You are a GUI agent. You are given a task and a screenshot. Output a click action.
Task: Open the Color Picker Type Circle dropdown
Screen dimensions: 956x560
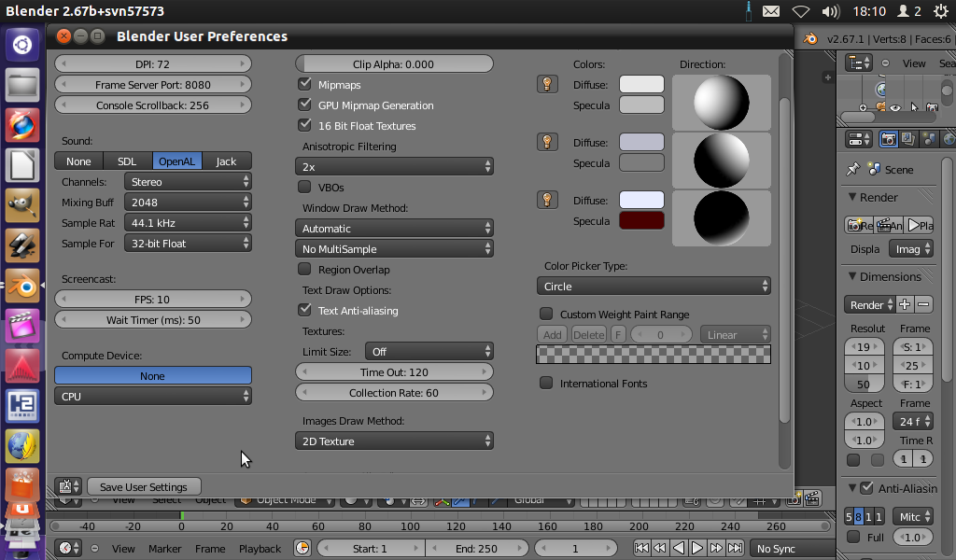(x=654, y=287)
